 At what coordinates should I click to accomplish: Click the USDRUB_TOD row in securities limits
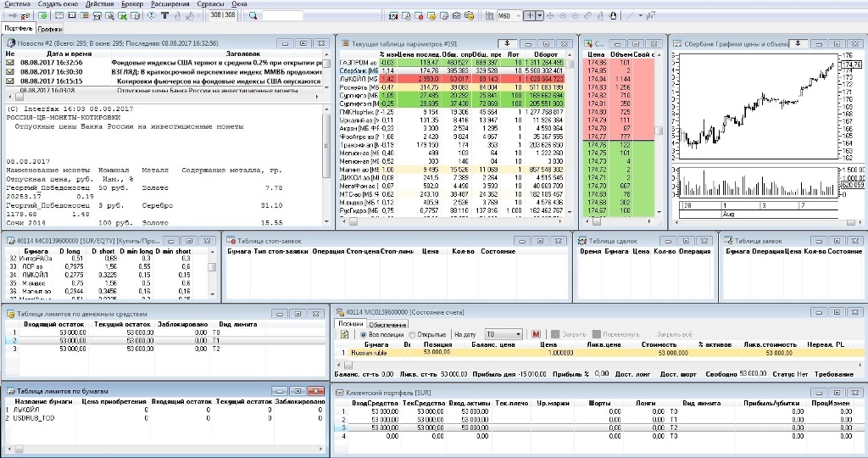click(164, 418)
